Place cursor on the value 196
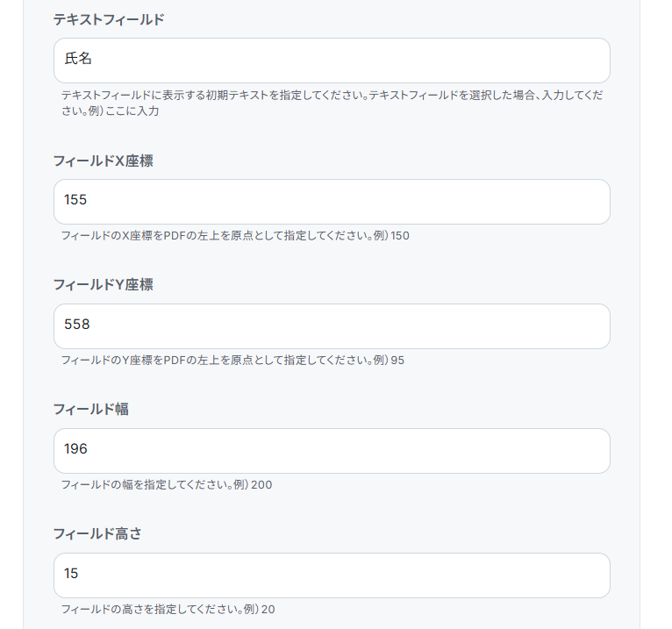The height and width of the screenshot is (629, 672). pos(75,450)
